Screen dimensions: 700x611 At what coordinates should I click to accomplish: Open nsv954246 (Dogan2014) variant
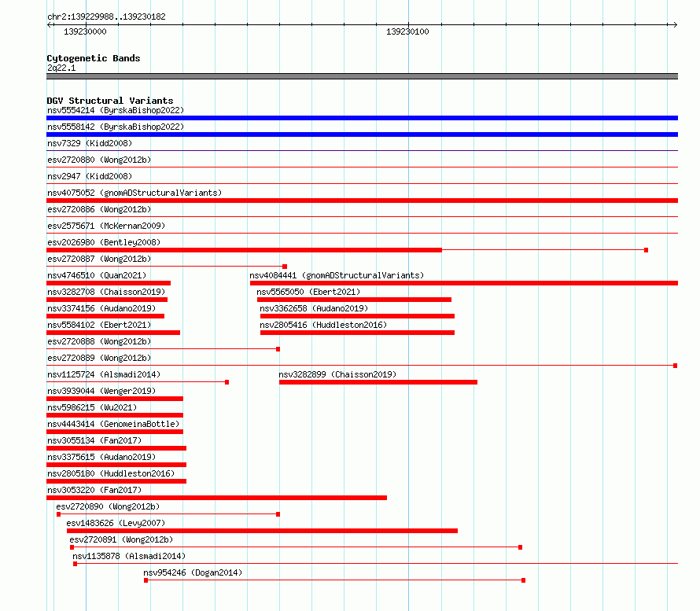pos(193,572)
